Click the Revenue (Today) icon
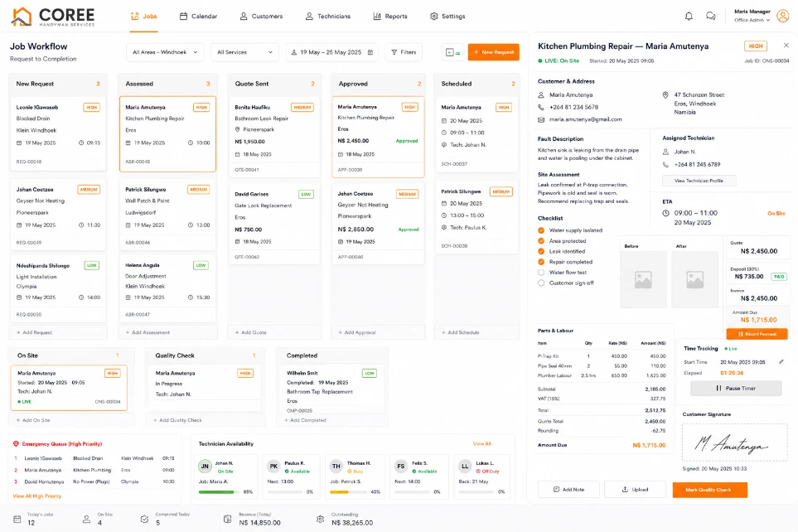 coord(228,520)
